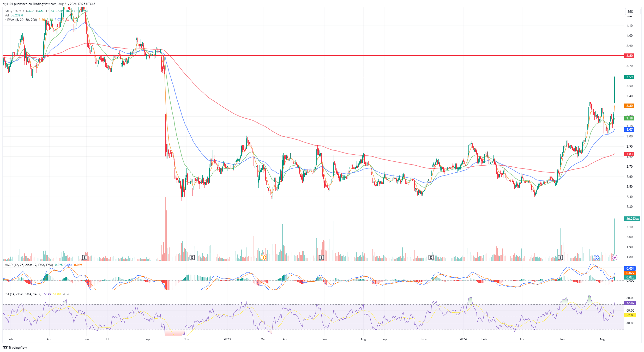Click the 4.00 price axis tick
The width and height of the screenshot is (644, 352).
629,36
